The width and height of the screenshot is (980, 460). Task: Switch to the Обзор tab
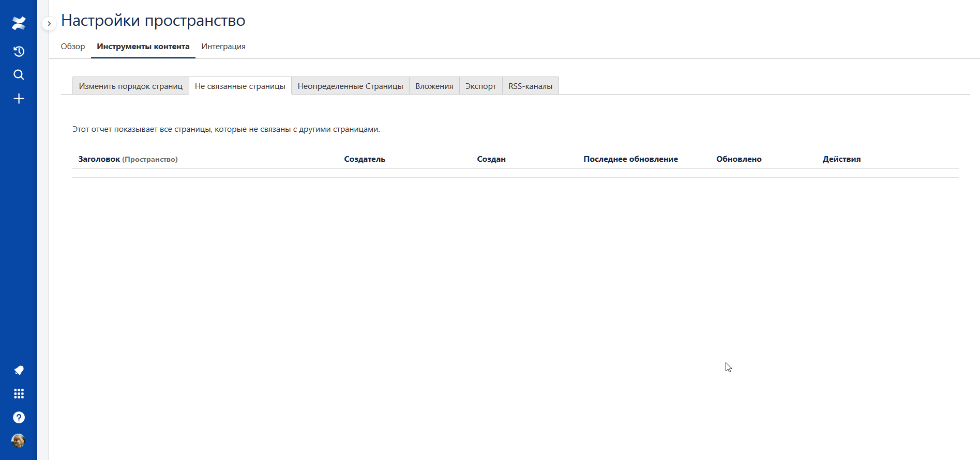point(73,47)
